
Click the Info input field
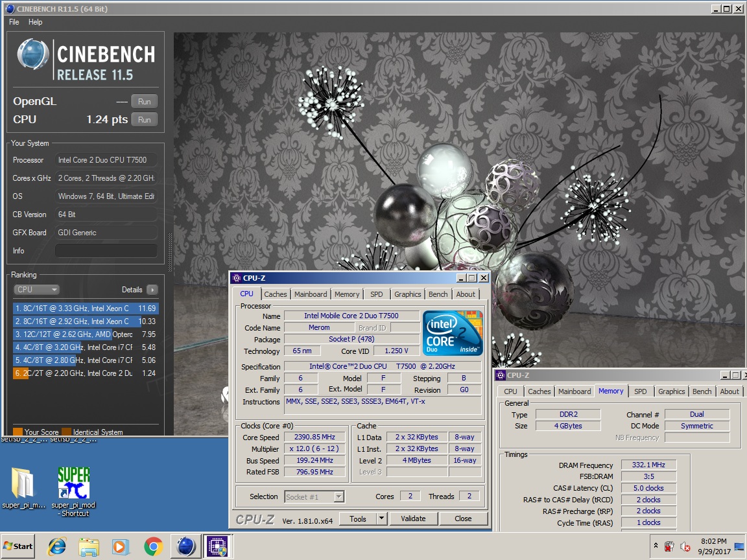(x=106, y=250)
